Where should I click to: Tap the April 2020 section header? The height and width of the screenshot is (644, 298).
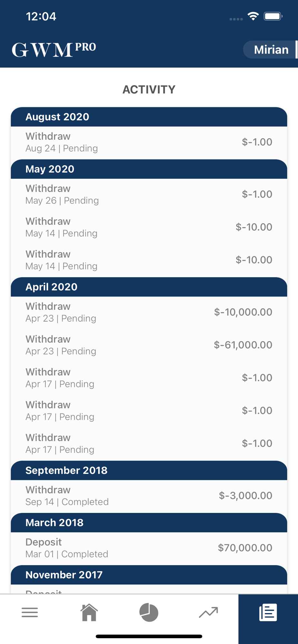click(x=149, y=287)
